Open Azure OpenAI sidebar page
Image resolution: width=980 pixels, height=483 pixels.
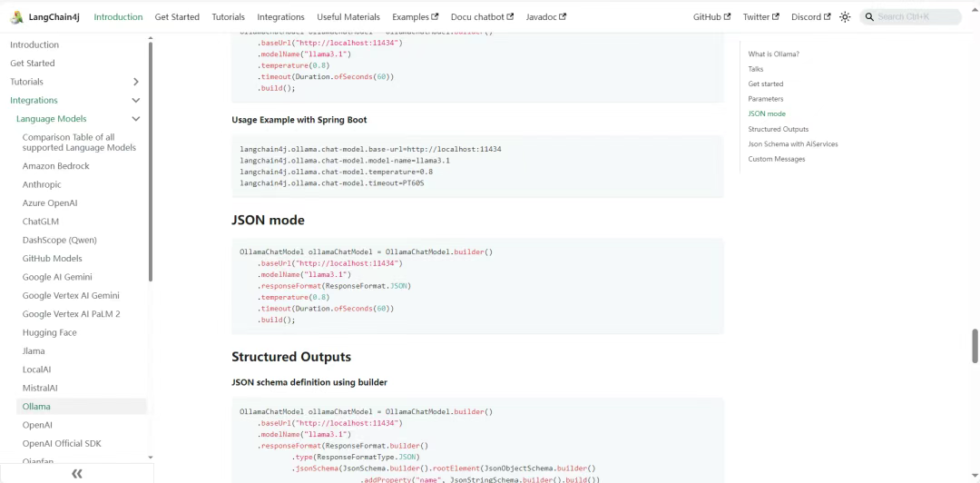click(50, 203)
